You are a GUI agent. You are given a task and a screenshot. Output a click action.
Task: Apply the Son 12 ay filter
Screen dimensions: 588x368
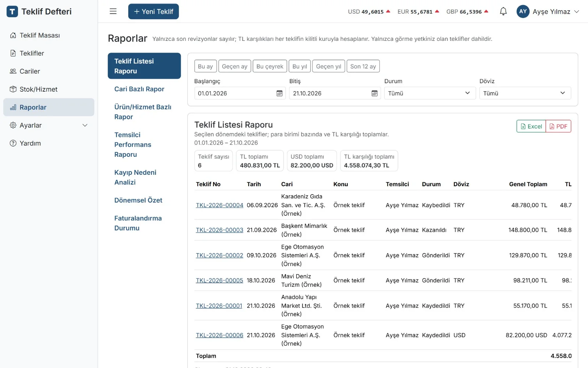pos(363,66)
